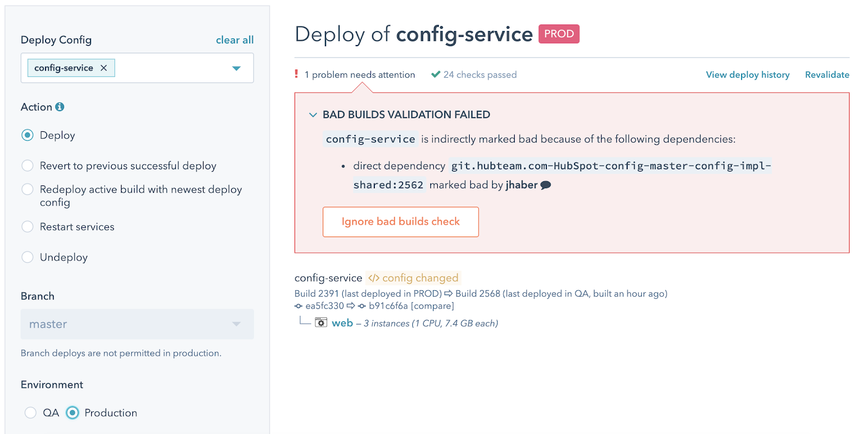Select the Production environment radio button
Image resolution: width=868 pixels, height=434 pixels.
tap(72, 413)
